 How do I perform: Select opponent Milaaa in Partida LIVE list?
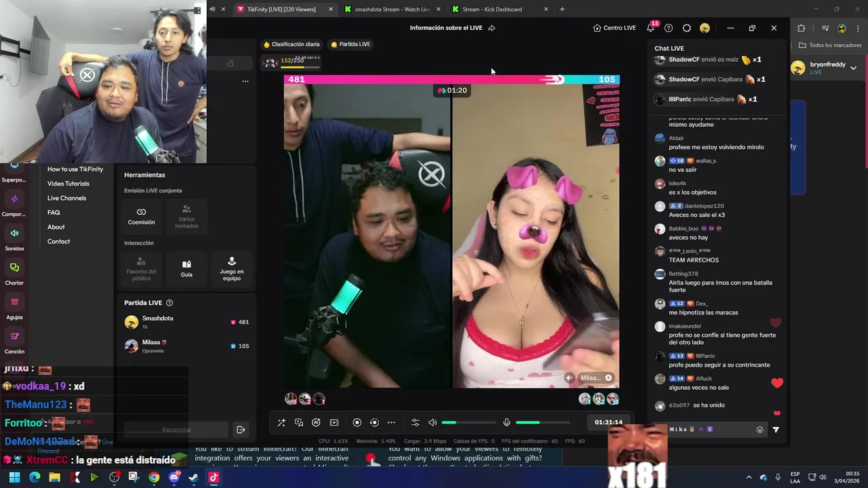tap(186, 346)
